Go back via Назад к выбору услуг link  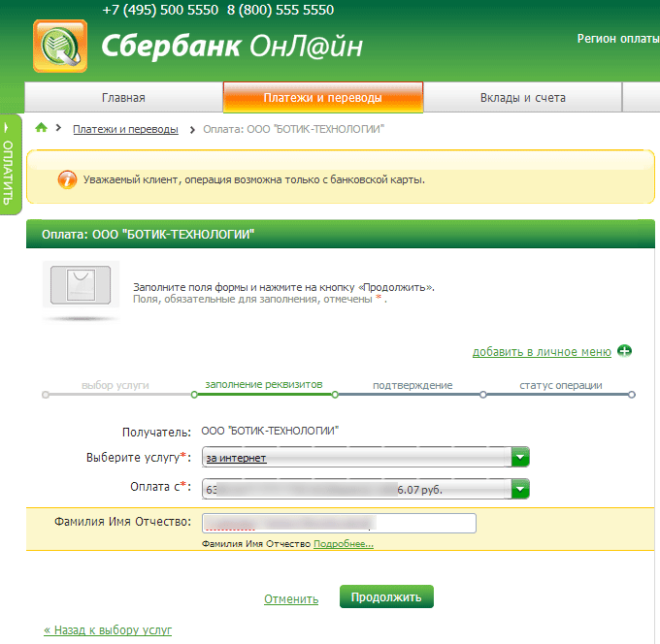pos(108,629)
